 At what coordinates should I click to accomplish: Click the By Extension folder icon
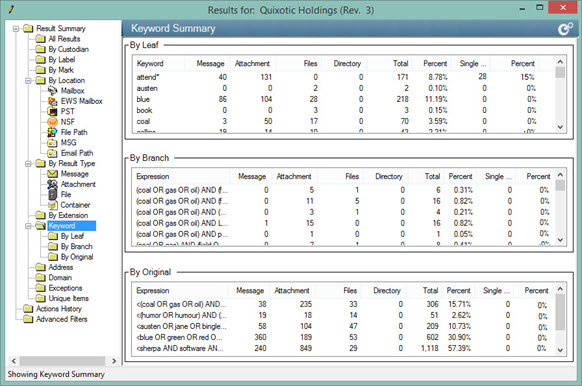pos(40,215)
